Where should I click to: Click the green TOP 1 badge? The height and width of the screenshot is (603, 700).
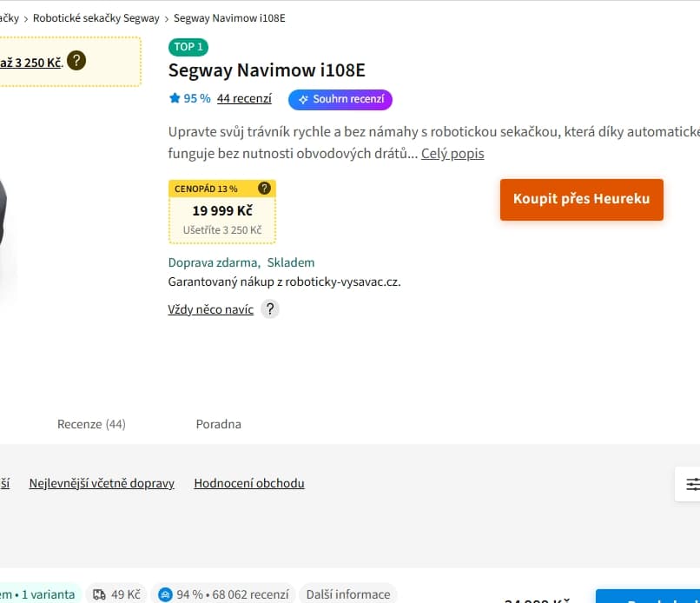pos(188,47)
